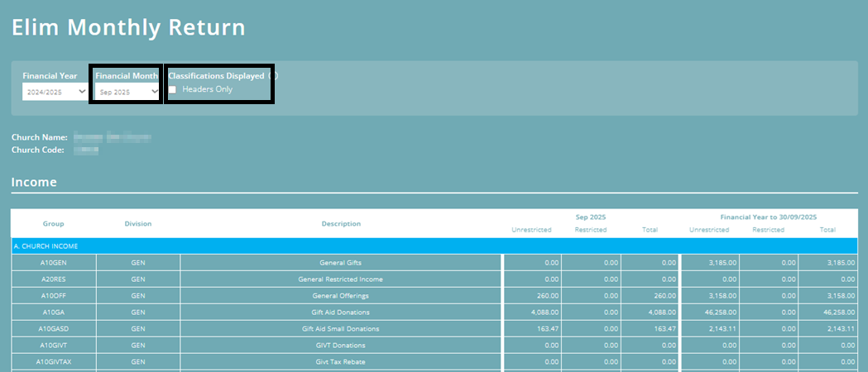The height and width of the screenshot is (372, 868).
Task: Select the A10GASD group cell
Action: click(54, 329)
